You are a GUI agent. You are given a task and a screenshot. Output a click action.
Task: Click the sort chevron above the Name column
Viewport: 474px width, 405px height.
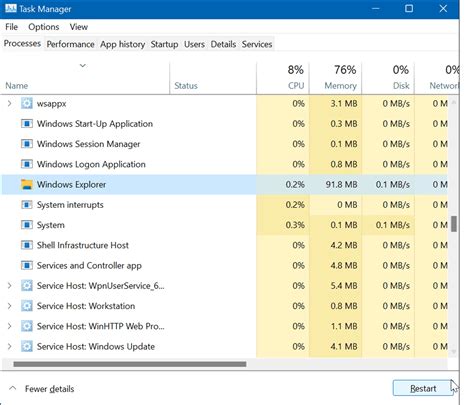tap(83, 65)
